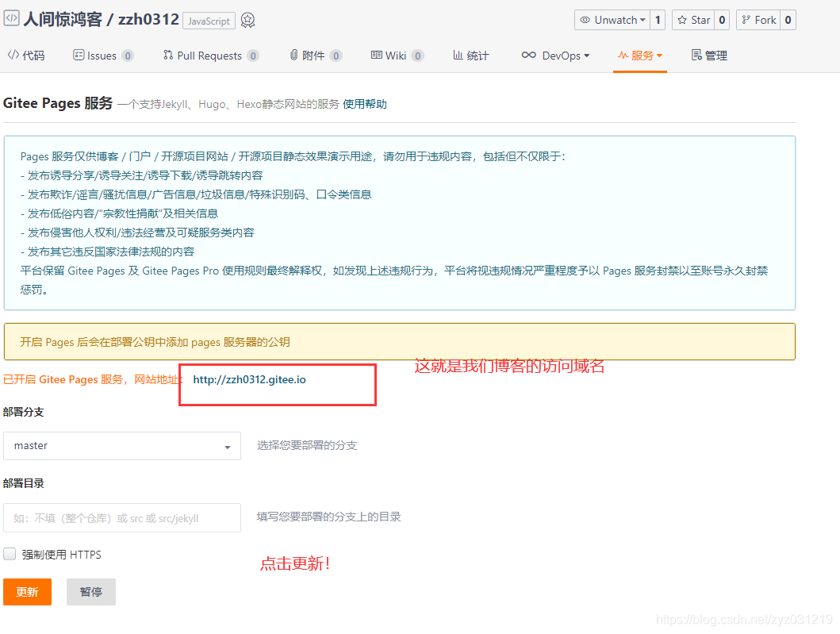Open the Star count 0
The height and width of the screenshot is (634, 840).
click(x=722, y=21)
